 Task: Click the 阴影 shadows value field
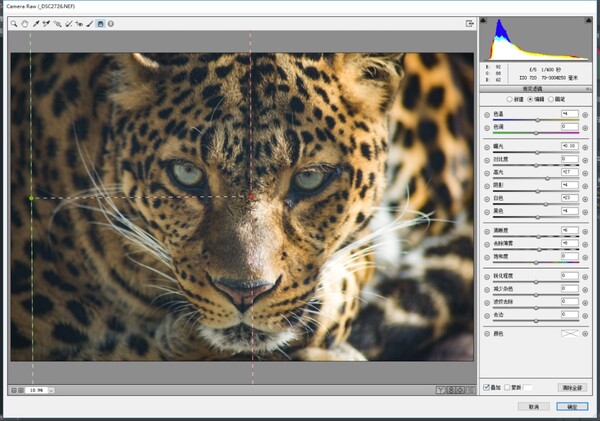point(570,185)
